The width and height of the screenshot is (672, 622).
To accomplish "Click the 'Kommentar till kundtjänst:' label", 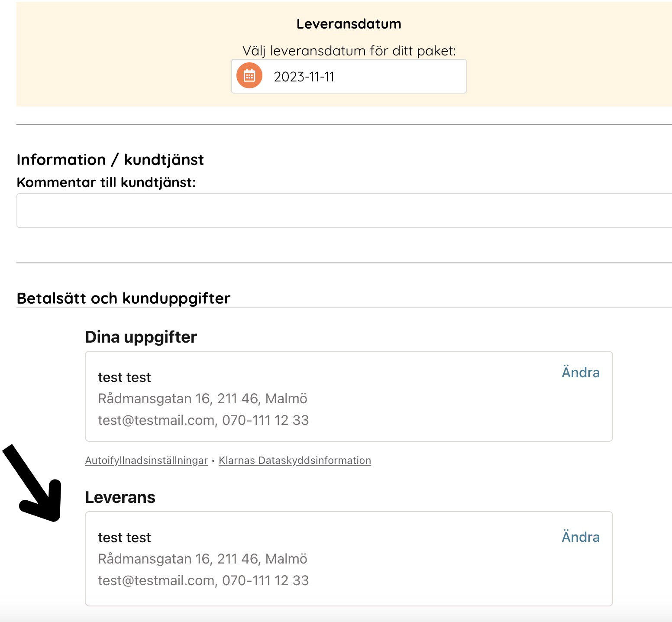I will tap(106, 182).
